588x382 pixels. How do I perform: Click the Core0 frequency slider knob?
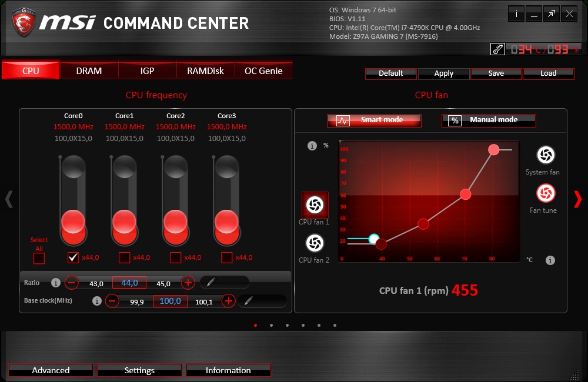(x=73, y=222)
